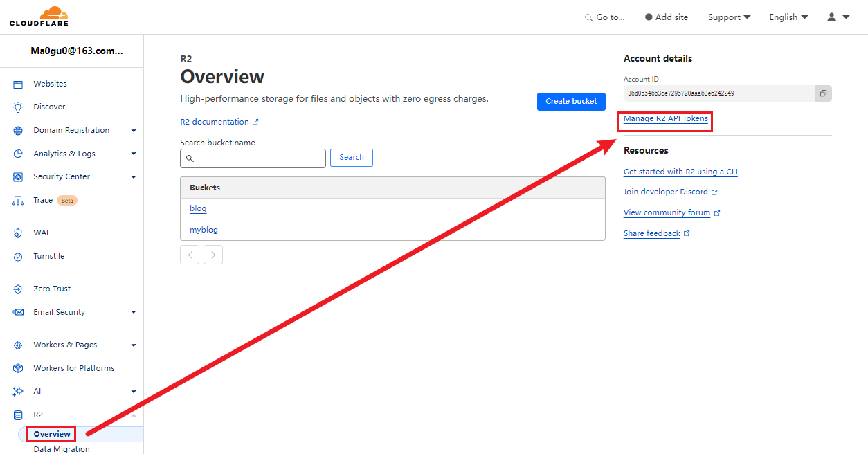Expand the Security Center submenu
This screenshot has height=454, width=868.
click(x=134, y=176)
